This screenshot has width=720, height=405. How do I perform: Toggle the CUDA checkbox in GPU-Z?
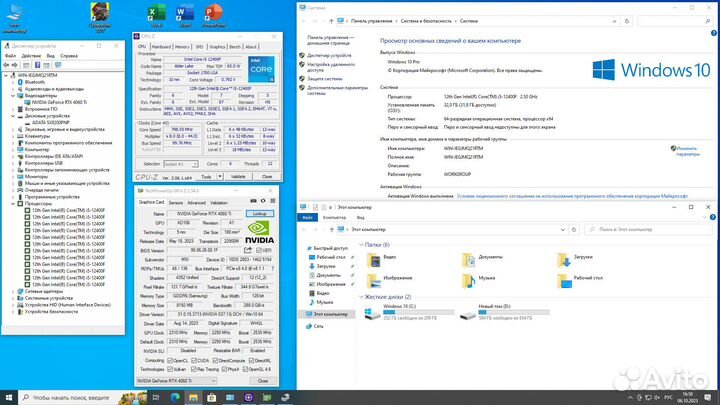194,360
